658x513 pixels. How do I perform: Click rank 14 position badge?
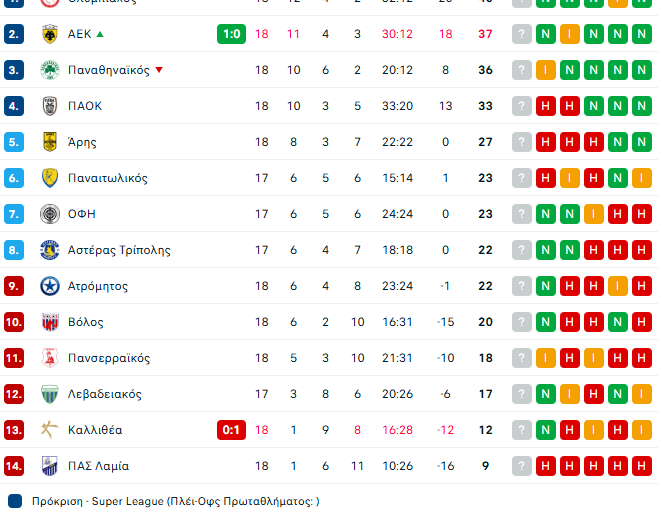pyautogui.click(x=14, y=466)
